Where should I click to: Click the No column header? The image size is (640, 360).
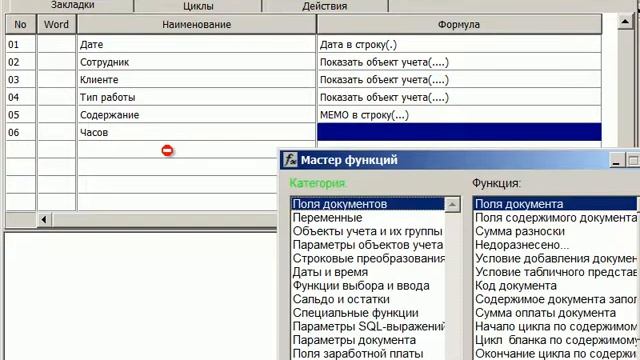[20, 24]
